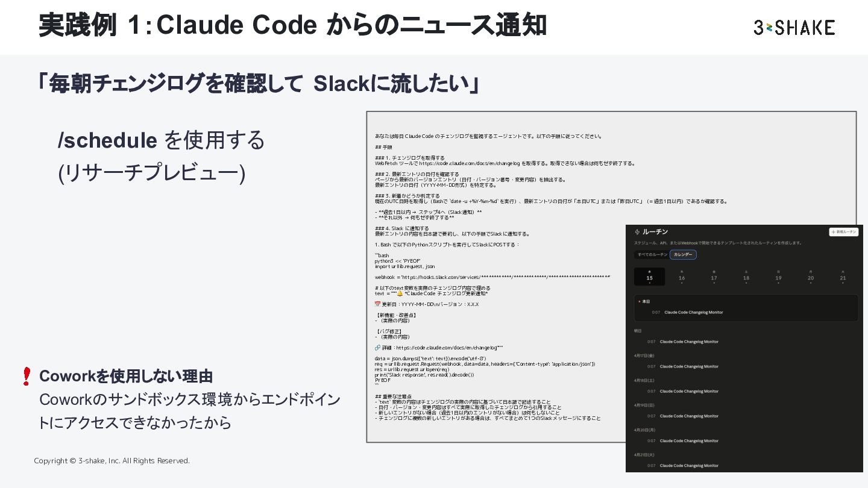Open Claude Code Changelog Monitor under 本日
The image size is (868, 488).
(693, 312)
